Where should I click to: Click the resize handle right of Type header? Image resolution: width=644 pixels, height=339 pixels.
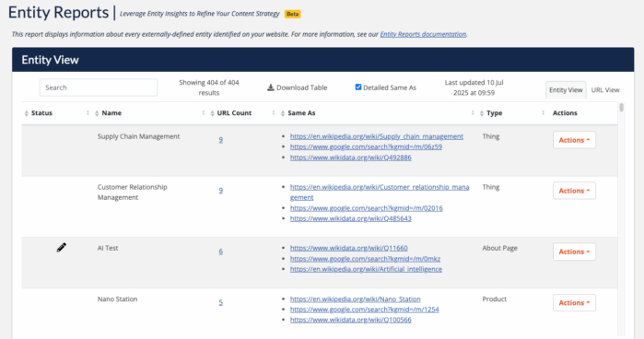pyautogui.click(x=543, y=113)
